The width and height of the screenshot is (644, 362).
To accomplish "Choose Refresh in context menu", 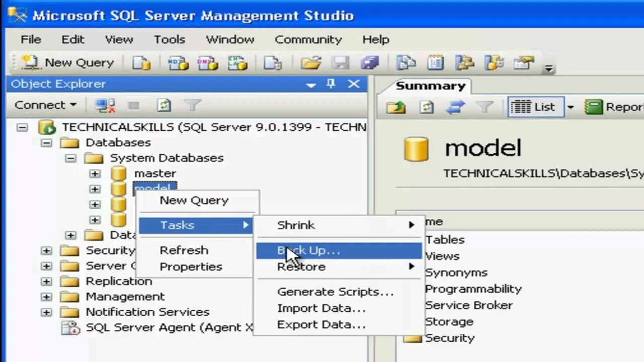I will click(x=184, y=250).
